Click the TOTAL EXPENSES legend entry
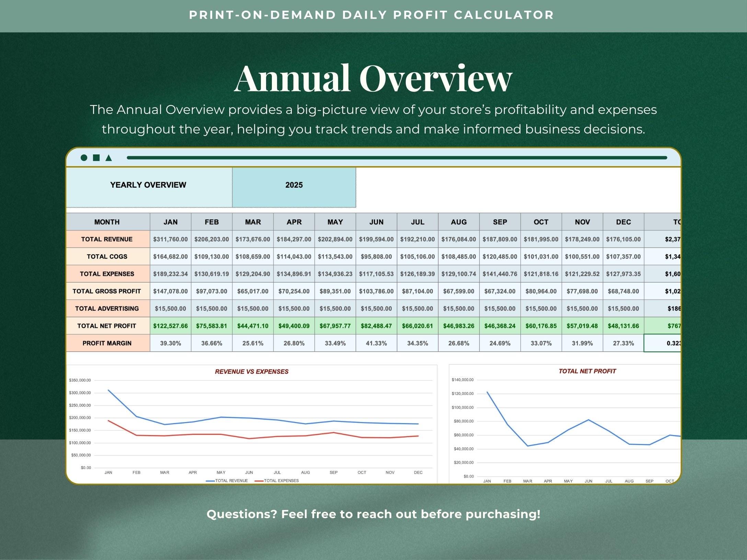Screen dimensions: 747x560 click(x=277, y=481)
